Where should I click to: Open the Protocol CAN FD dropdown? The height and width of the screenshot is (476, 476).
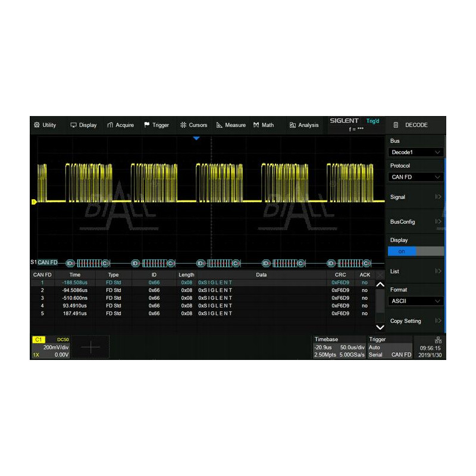(x=415, y=177)
